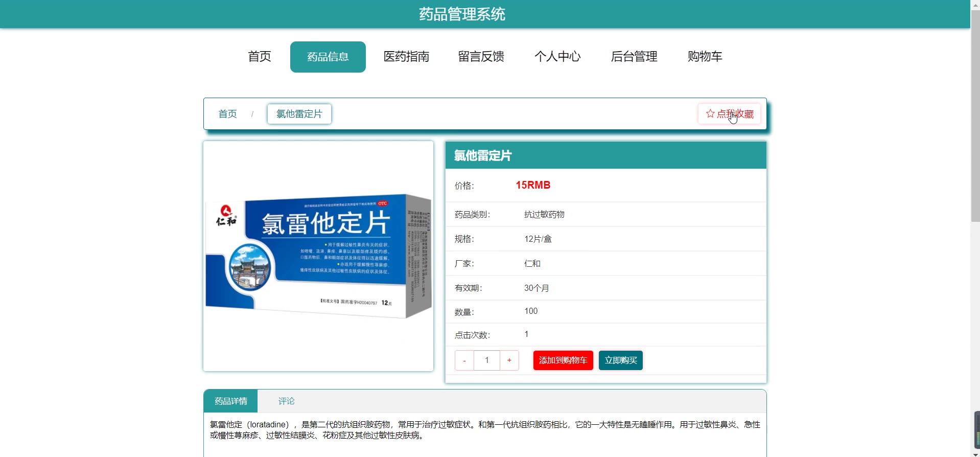
Task: Click the loratadine product box image
Action: coord(318,256)
